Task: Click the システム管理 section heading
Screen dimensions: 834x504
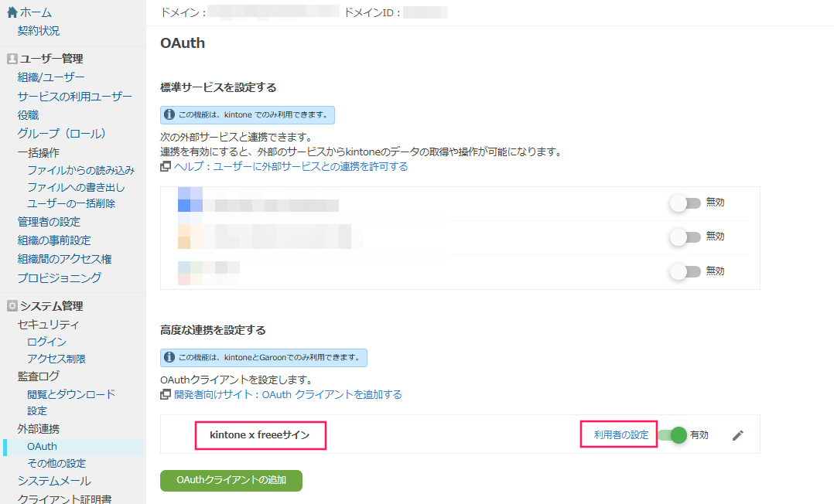Action: click(x=52, y=306)
